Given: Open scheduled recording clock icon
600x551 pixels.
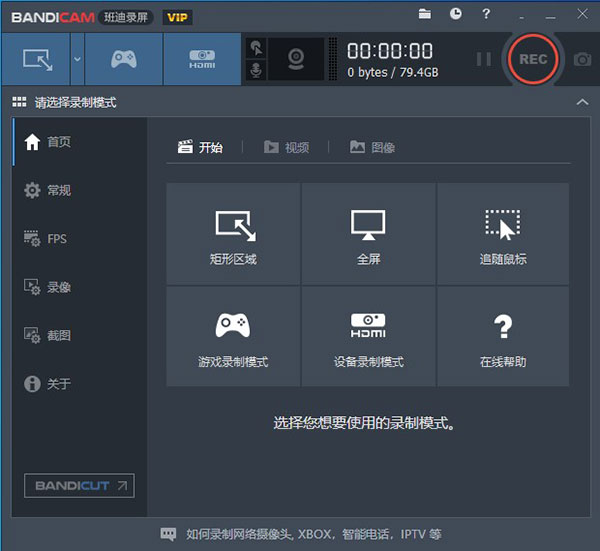Looking at the screenshot, I should coord(455,14).
